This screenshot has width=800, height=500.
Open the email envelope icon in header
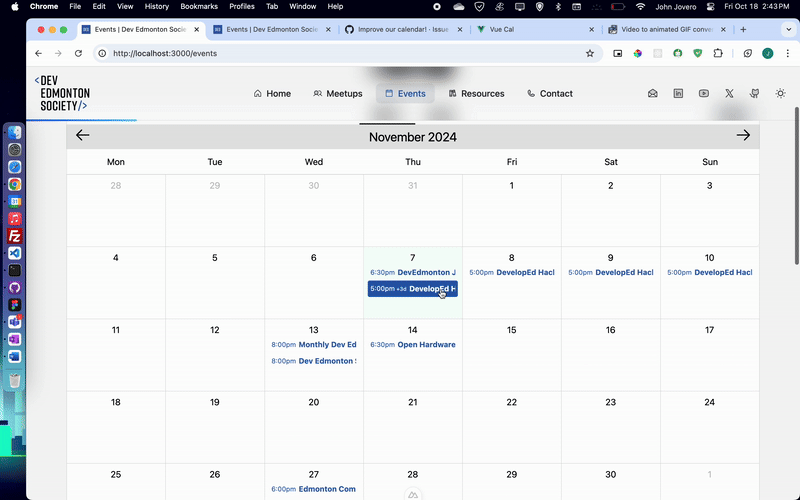pyautogui.click(x=653, y=94)
